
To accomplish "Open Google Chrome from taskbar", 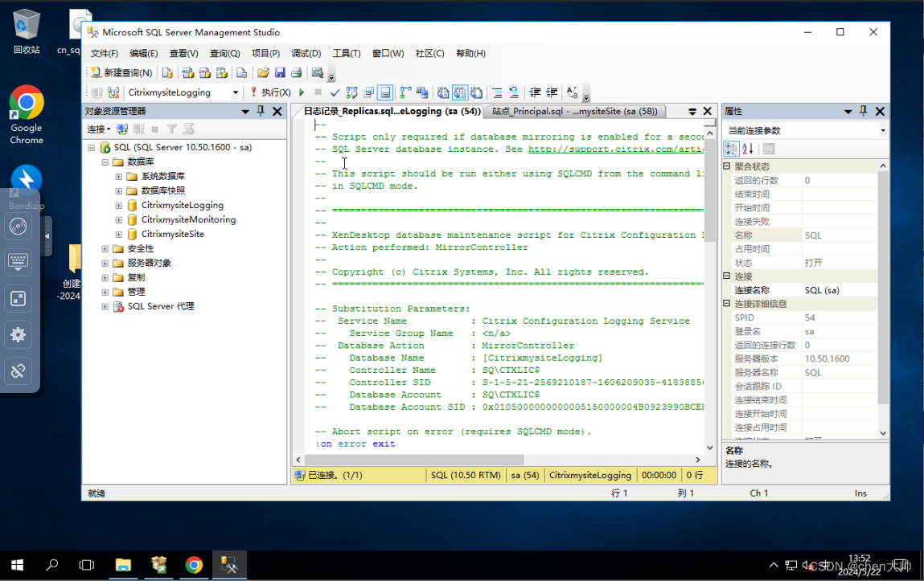I will tap(193, 566).
